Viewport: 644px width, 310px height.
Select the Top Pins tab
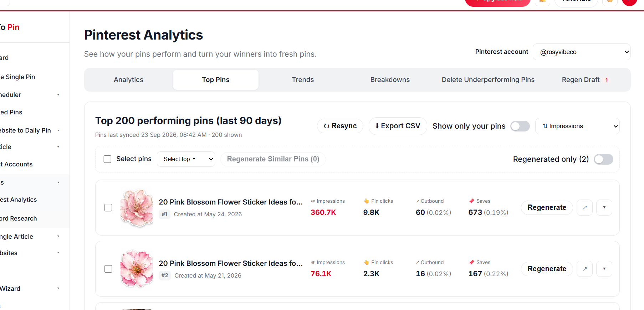(216, 80)
